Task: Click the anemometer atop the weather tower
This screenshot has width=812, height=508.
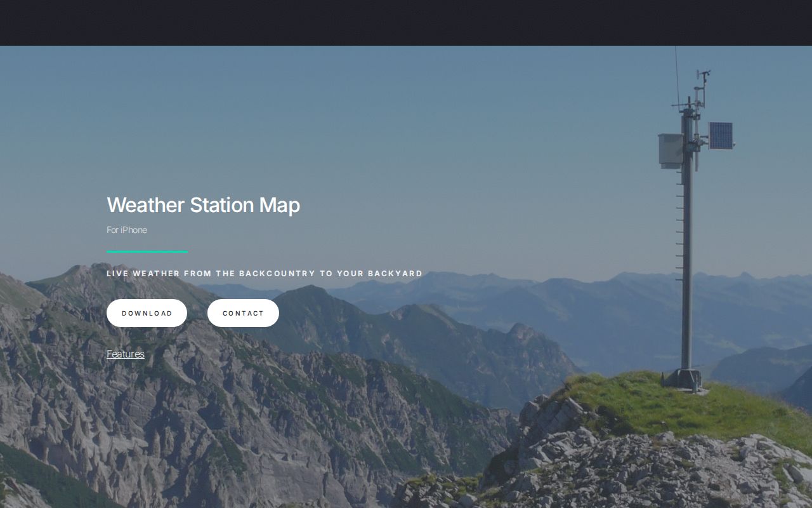Action: coord(704,75)
